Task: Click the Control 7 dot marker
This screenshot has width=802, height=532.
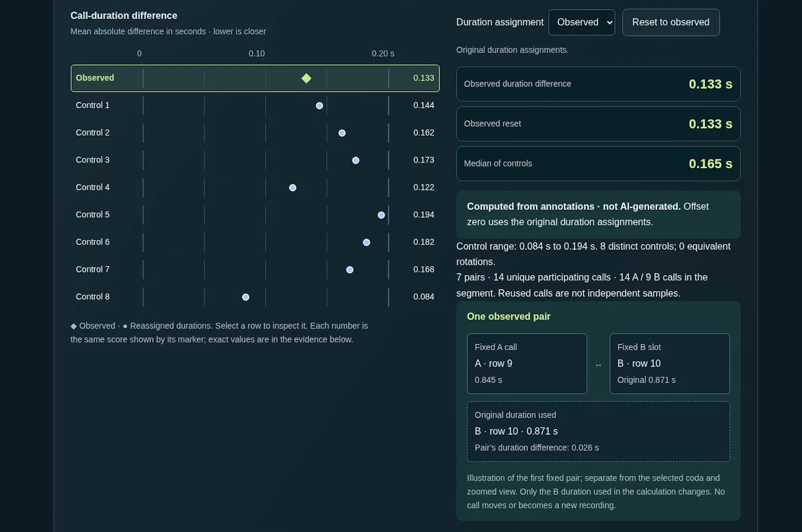Action: tap(350, 270)
